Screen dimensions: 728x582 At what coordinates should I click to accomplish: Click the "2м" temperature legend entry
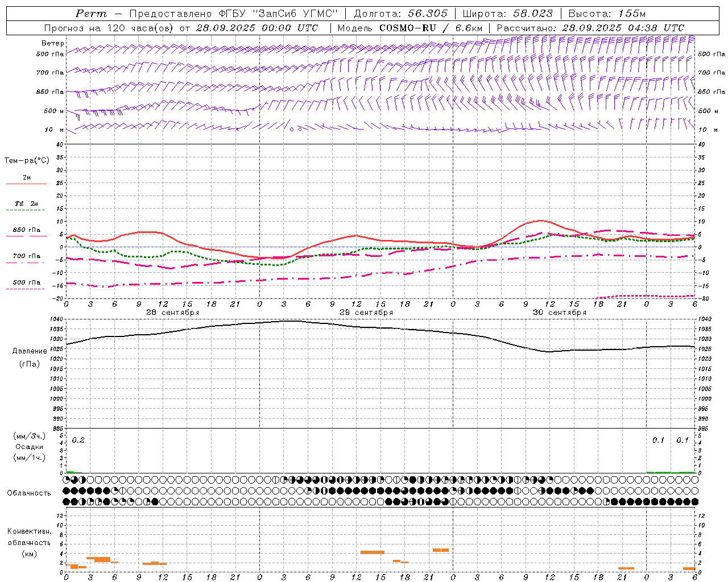click(27, 178)
